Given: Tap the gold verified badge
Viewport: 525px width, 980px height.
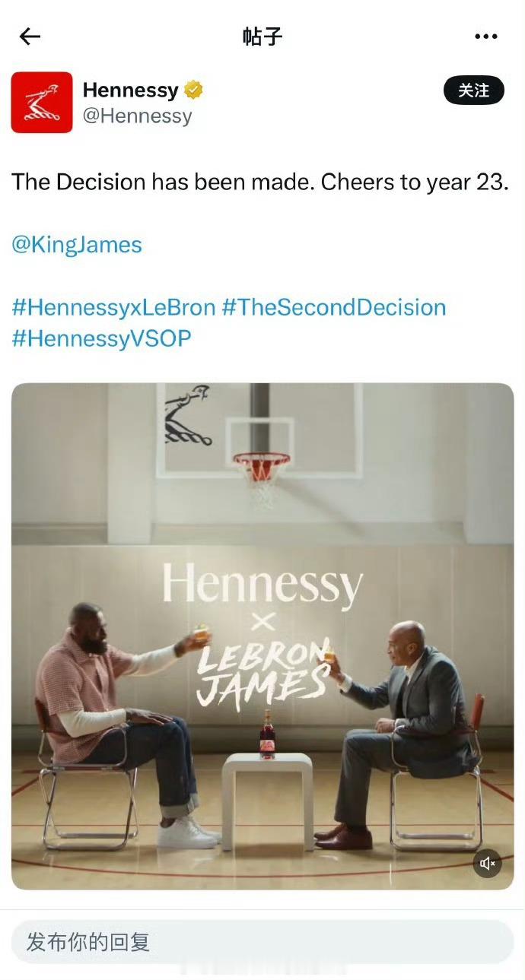Looking at the screenshot, I should tap(193, 90).
